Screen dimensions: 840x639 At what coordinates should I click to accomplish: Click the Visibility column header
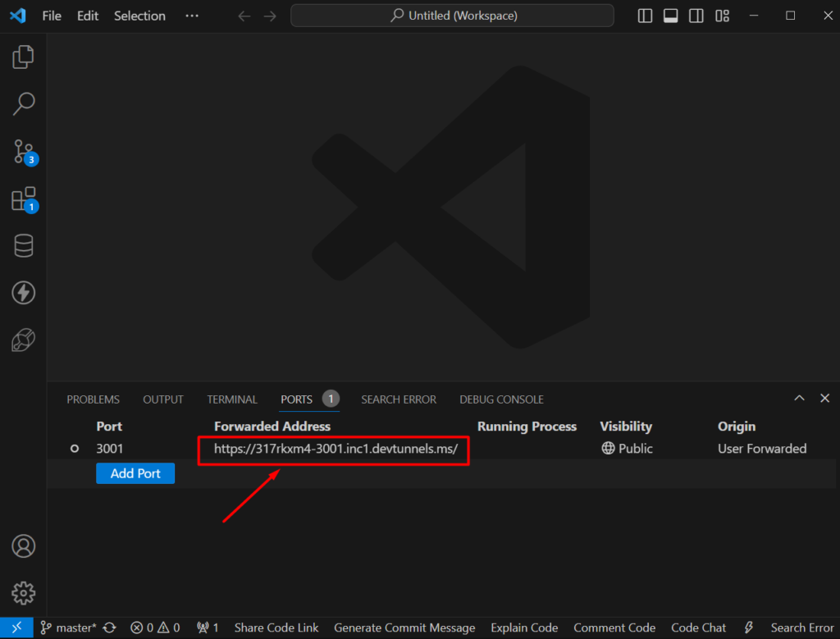pyautogui.click(x=626, y=427)
